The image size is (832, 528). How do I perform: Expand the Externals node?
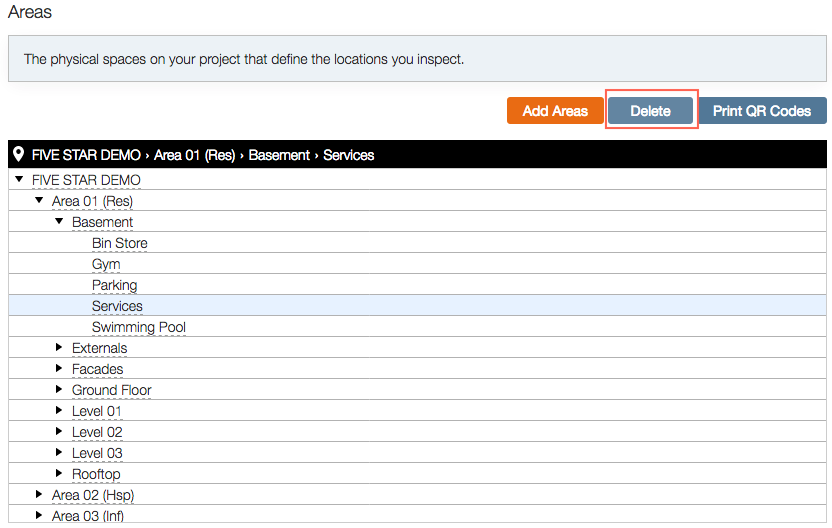(59, 348)
